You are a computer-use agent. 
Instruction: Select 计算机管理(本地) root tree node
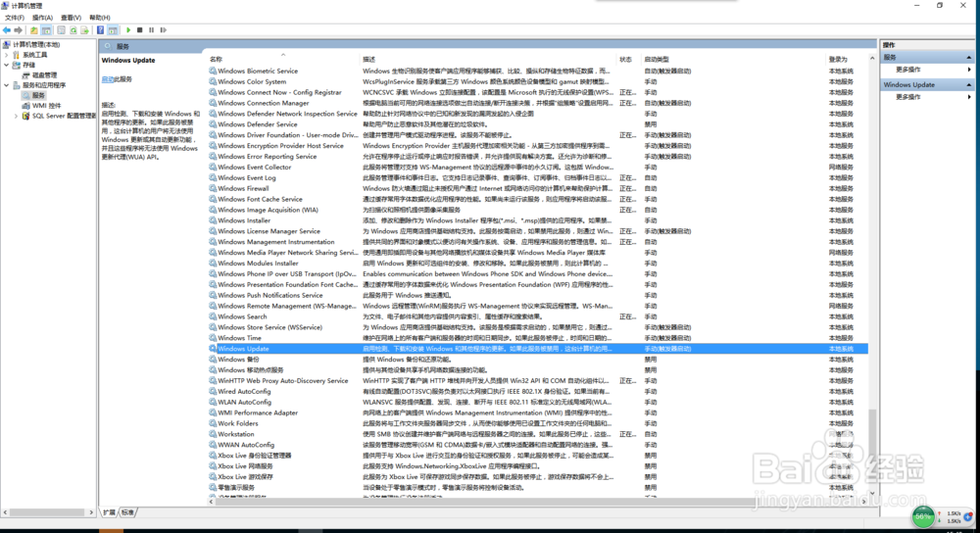point(36,44)
